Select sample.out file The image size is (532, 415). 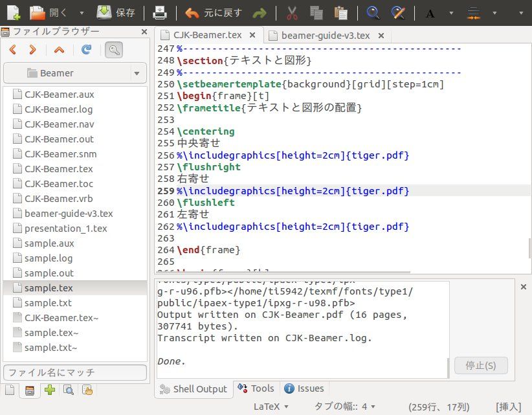[x=75, y=273]
